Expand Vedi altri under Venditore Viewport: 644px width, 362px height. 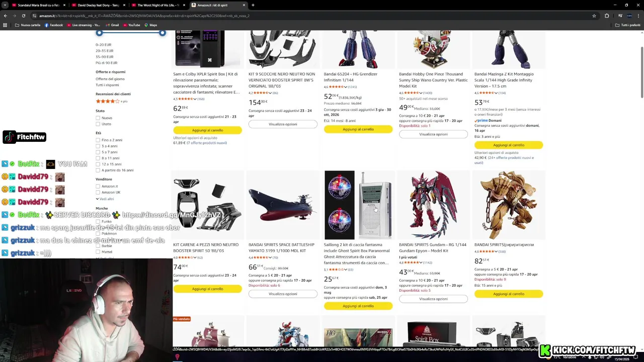coord(105,199)
